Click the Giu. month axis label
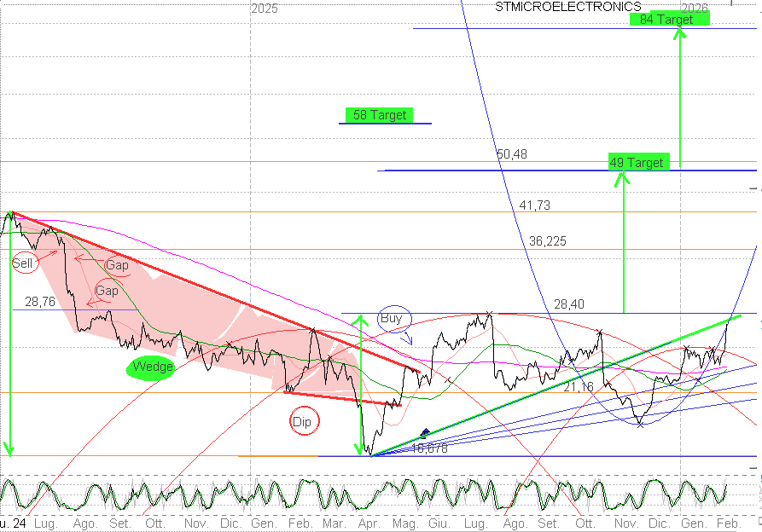762x532 pixels. pyautogui.click(x=439, y=522)
